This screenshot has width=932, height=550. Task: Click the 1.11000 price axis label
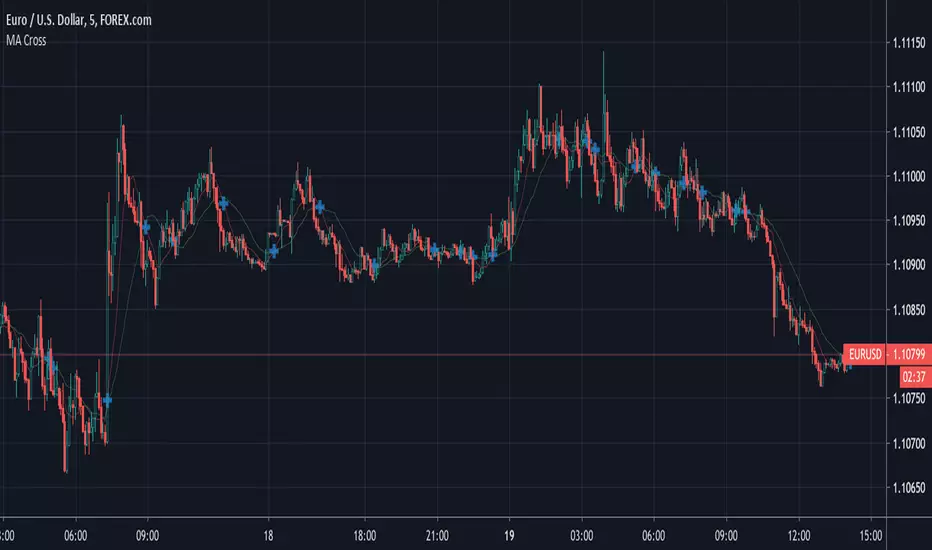click(909, 177)
